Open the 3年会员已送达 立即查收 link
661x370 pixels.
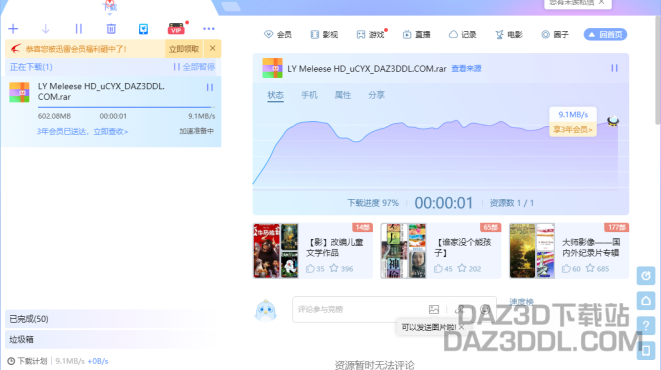(x=82, y=131)
